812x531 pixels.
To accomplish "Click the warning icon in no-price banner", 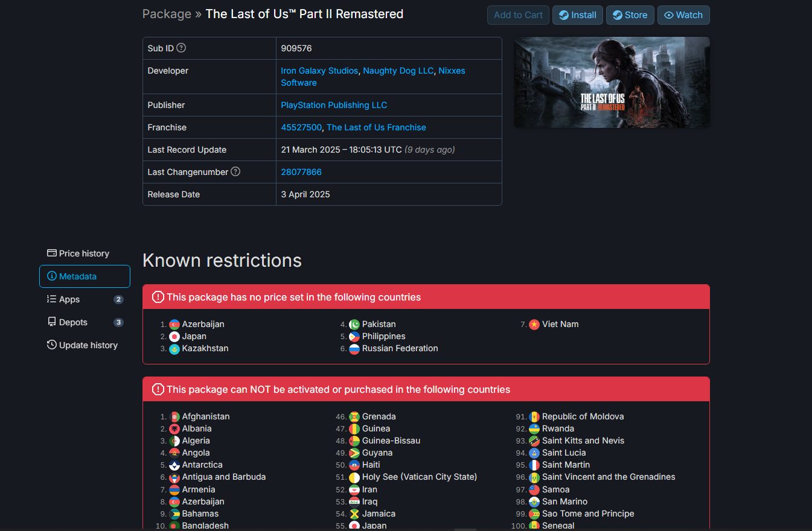I will 158,297.
